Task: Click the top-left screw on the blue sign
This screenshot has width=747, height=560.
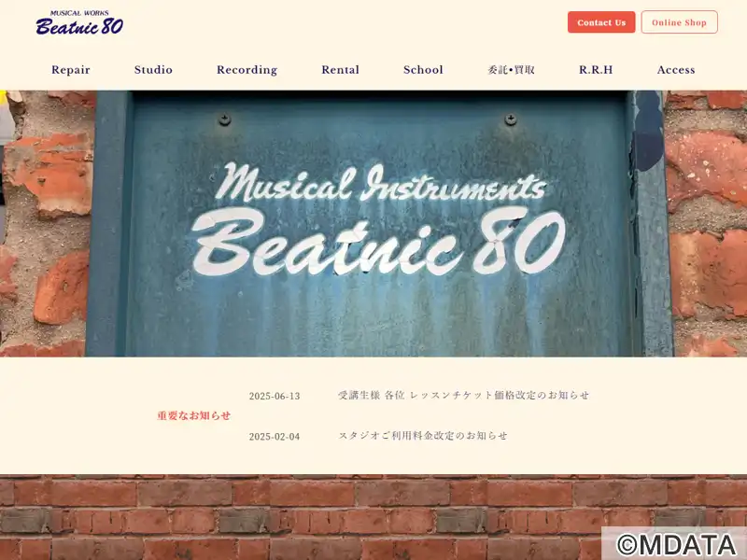Action: click(224, 119)
